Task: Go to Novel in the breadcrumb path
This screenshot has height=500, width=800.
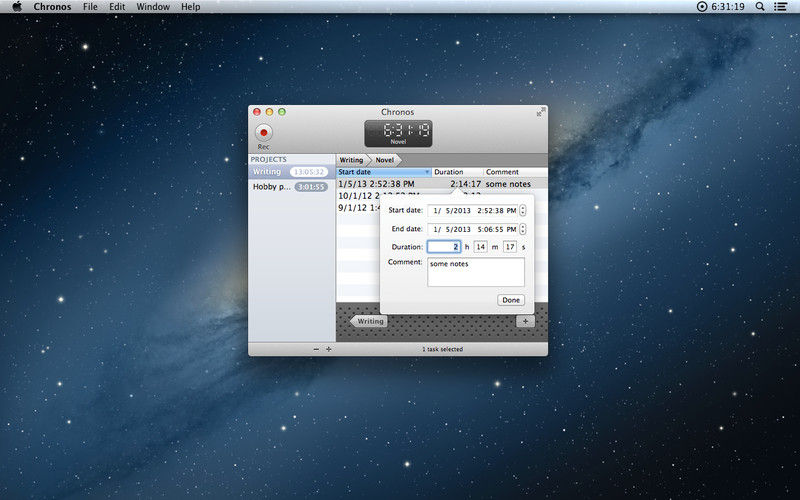Action: 385,160
